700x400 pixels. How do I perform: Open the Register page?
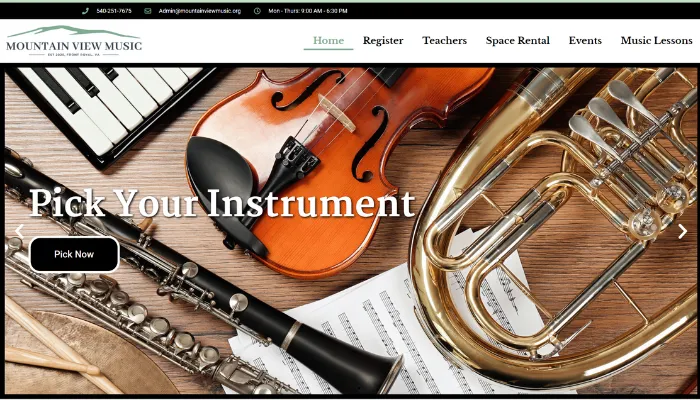pyautogui.click(x=383, y=41)
